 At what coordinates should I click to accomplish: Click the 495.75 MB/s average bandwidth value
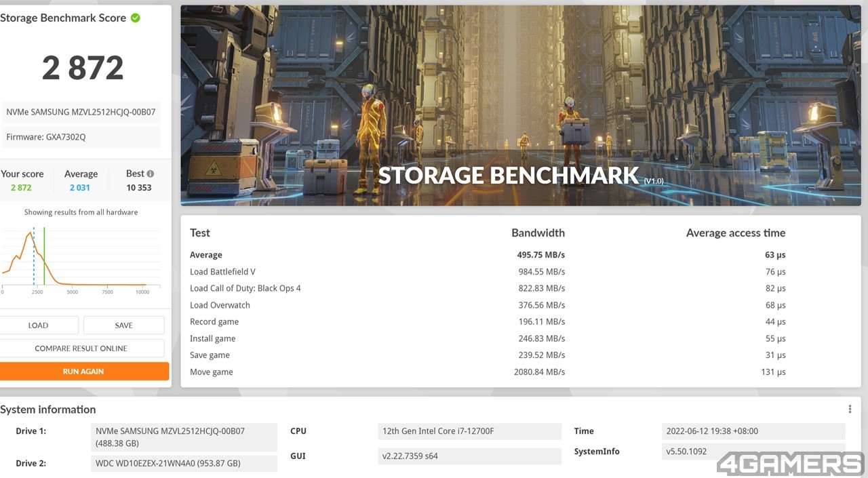coord(541,255)
